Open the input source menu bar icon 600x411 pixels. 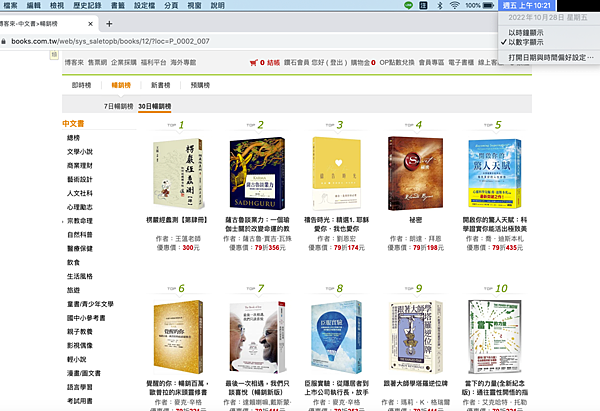point(423,5)
